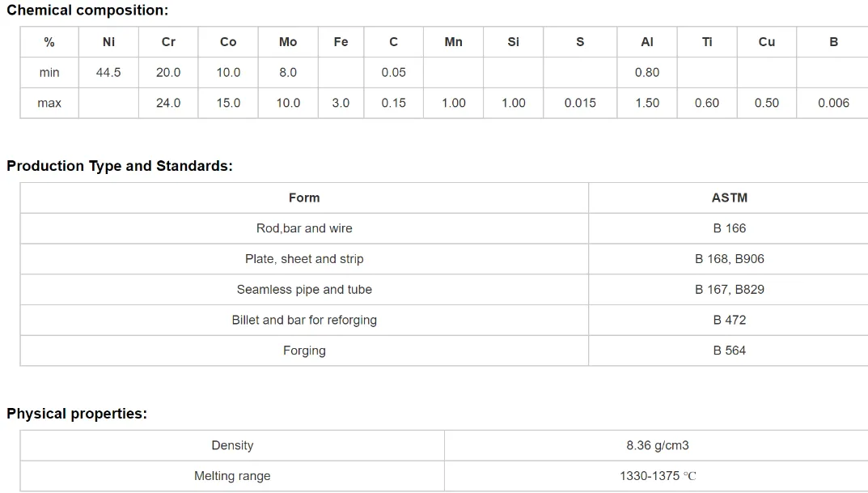This screenshot has width=868, height=493.
Task: Select the 1330-1375 °C value
Action: pyautogui.click(x=657, y=477)
